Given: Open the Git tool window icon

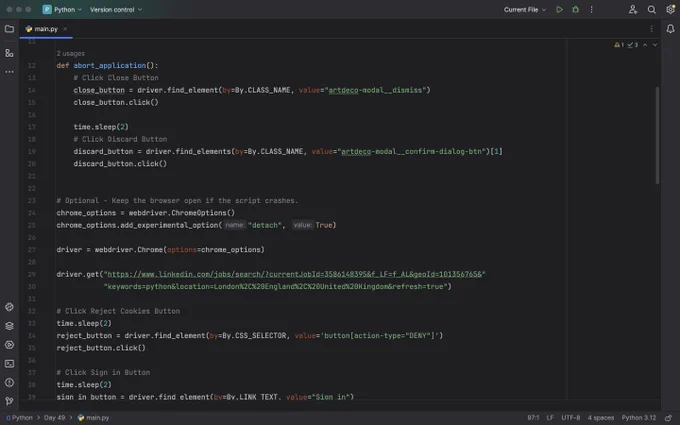Looking at the screenshot, I should (9, 401).
